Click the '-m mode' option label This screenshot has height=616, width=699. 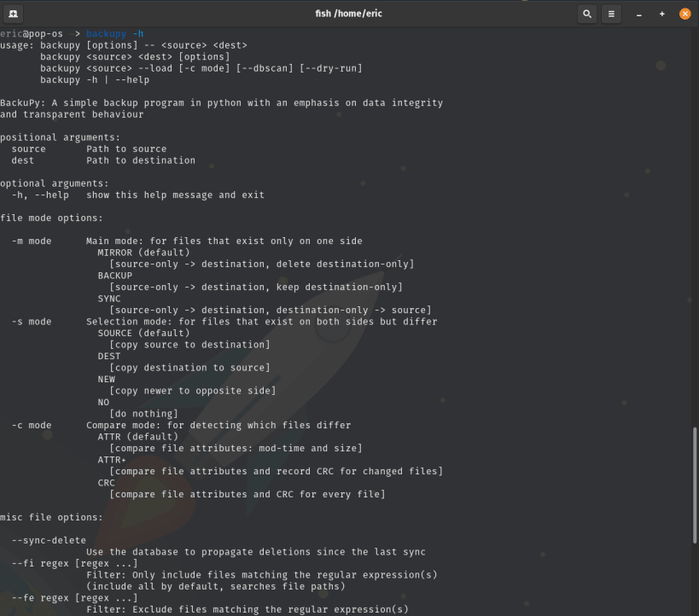32,241
